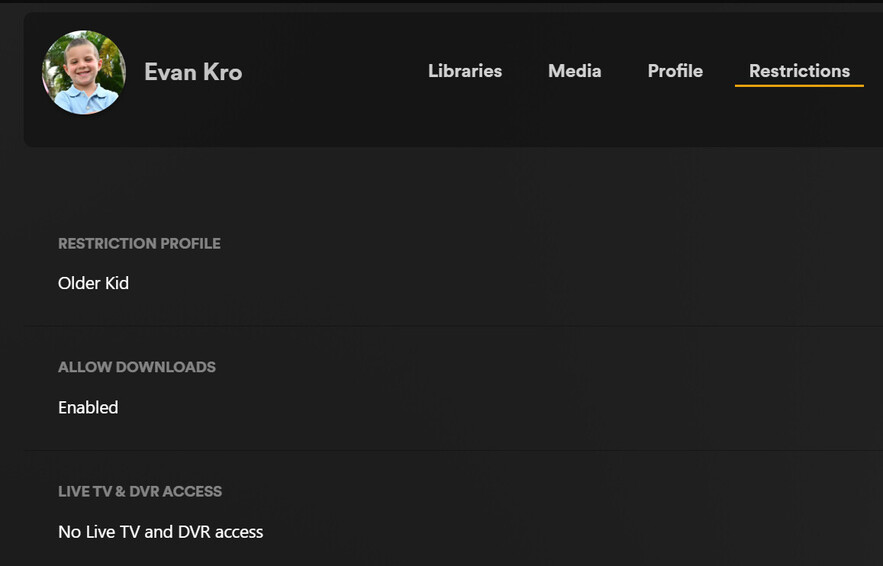Click Evan Kro's profile picture
This screenshot has height=566, width=883.
[x=84, y=72]
